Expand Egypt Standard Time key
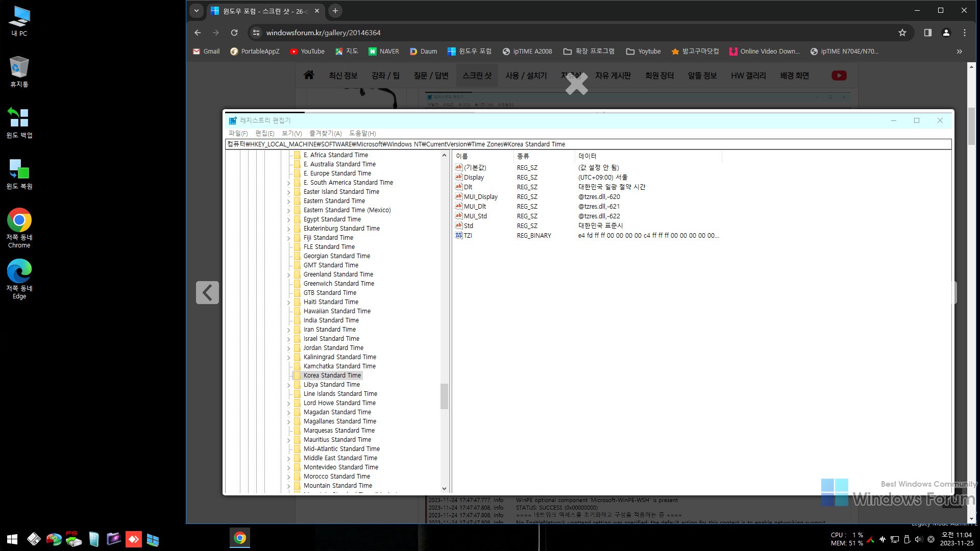Viewport: 980px width, 551px height. pyautogui.click(x=289, y=219)
